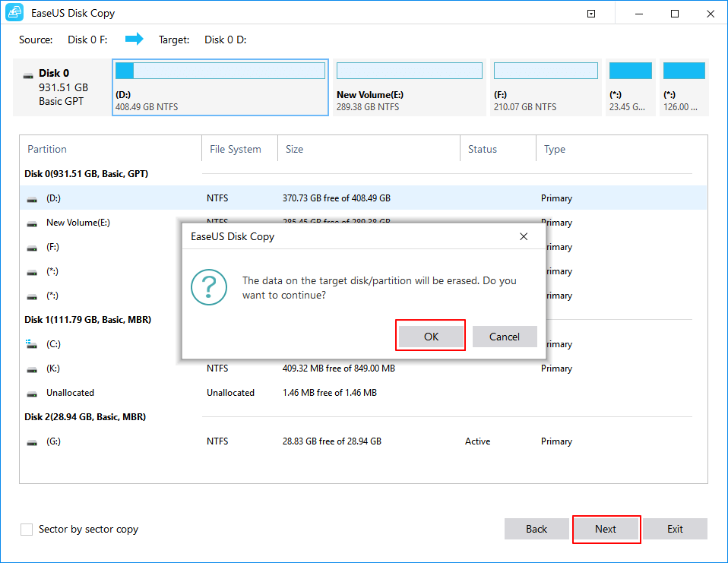This screenshot has height=563, width=728.
Task: Select the Unallocated row under Disk 1
Action: [363, 393]
